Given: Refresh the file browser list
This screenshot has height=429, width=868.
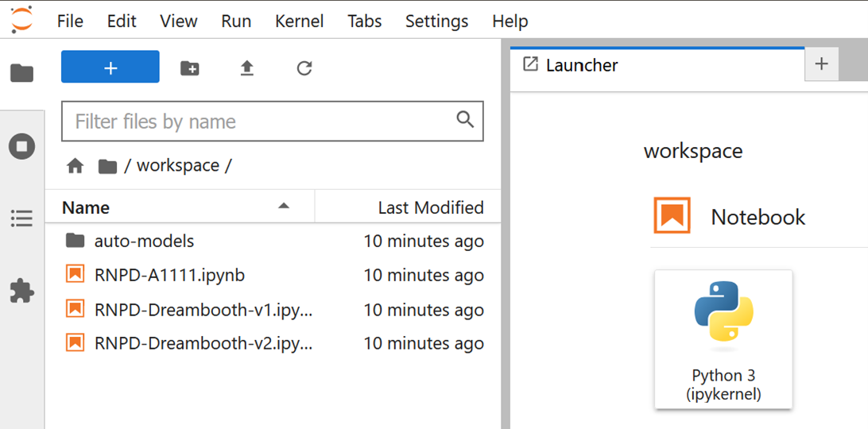Looking at the screenshot, I should [x=304, y=68].
